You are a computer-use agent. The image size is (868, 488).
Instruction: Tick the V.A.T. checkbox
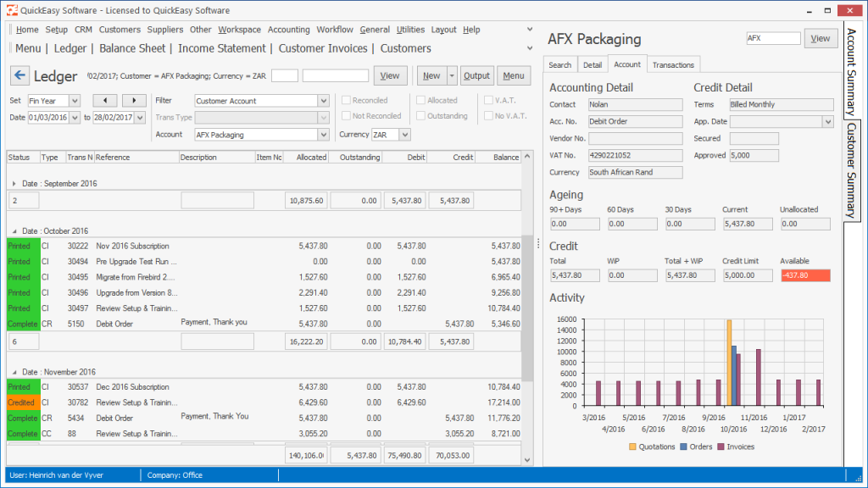(x=488, y=100)
